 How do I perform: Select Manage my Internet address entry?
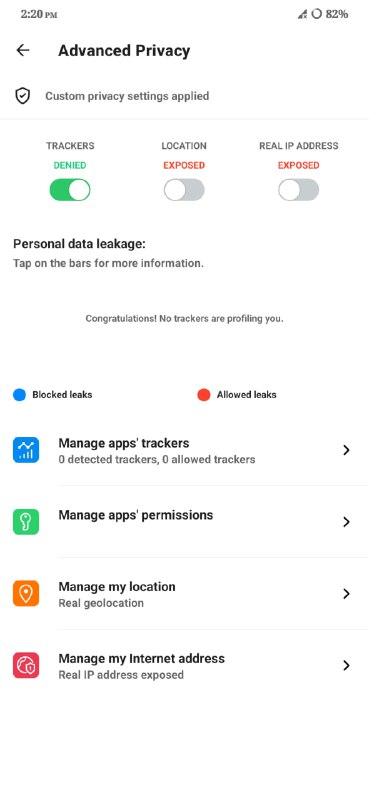tap(184, 665)
